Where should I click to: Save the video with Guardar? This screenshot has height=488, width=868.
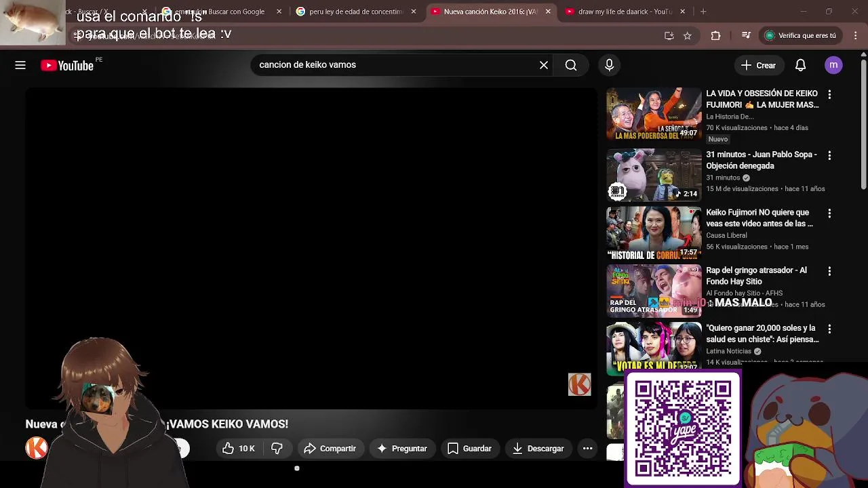pos(469,449)
